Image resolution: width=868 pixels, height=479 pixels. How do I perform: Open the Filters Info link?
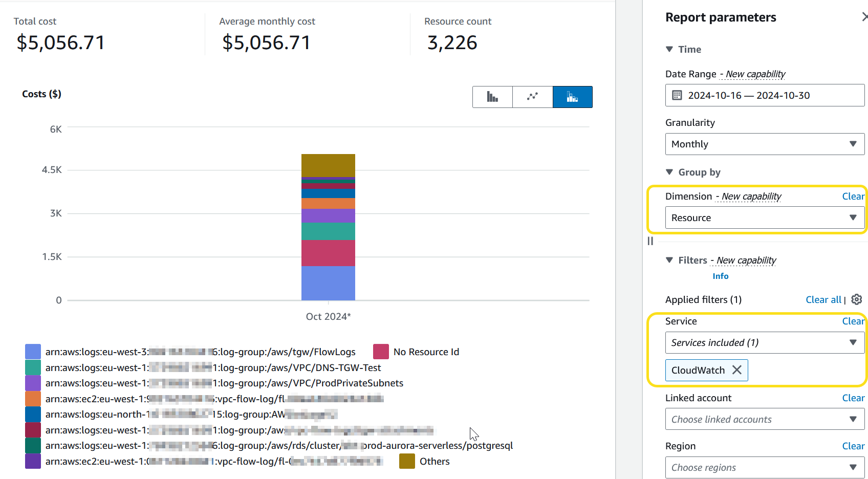[x=720, y=276]
